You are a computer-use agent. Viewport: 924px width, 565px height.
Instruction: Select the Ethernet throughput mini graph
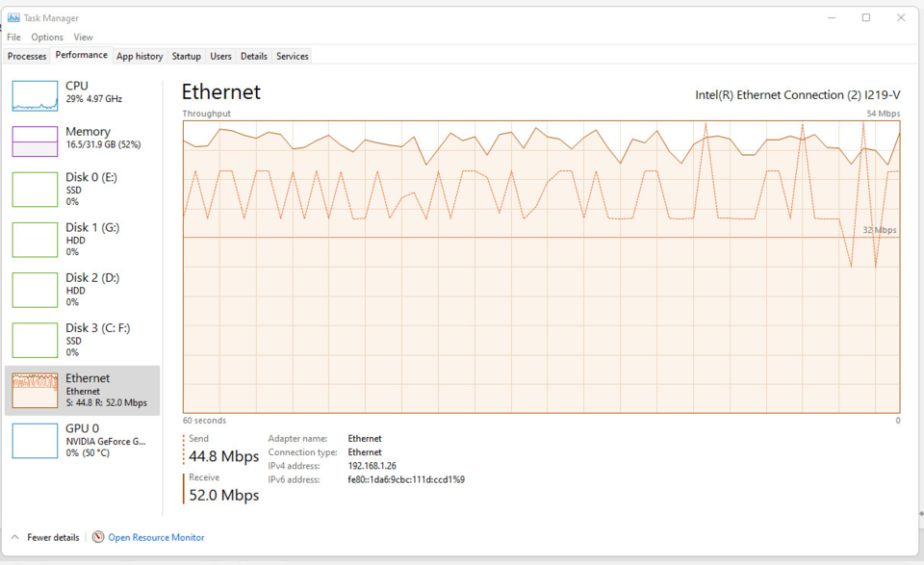(35, 390)
